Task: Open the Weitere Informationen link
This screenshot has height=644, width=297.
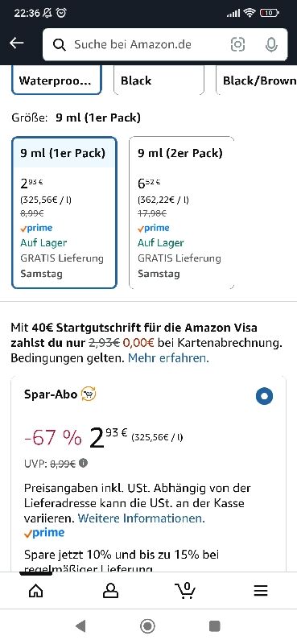Action: pos(142,518)
